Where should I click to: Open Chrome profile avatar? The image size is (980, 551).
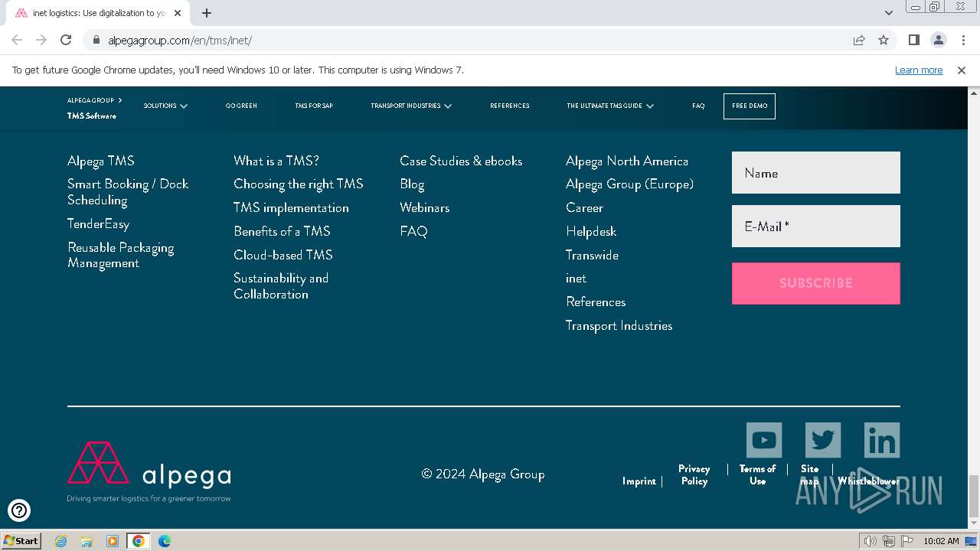(938, 40)
